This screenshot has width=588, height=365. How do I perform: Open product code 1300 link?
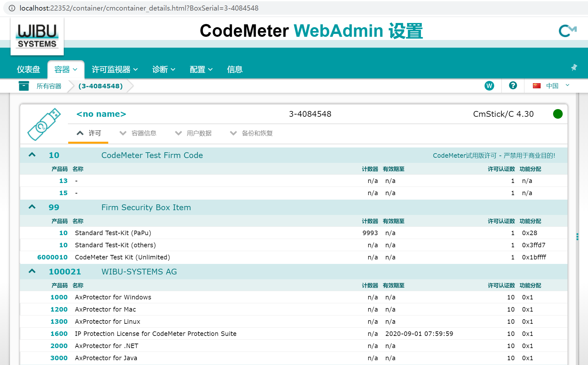point(59,321)
